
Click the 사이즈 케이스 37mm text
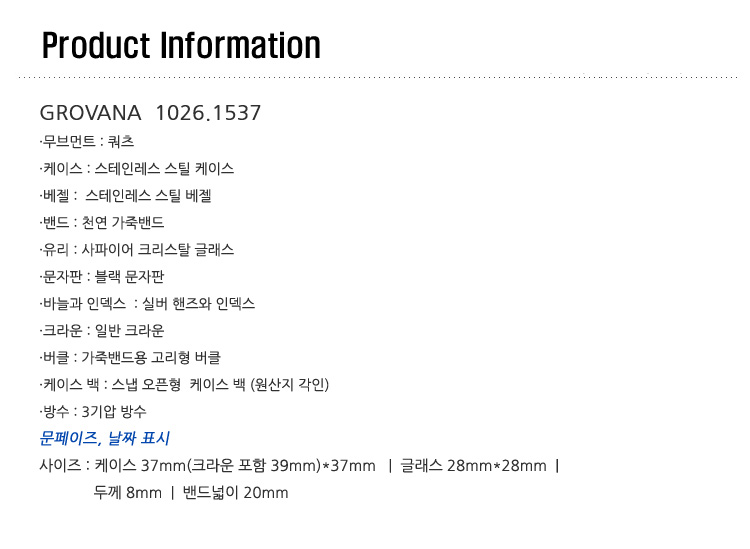point(208,466)
